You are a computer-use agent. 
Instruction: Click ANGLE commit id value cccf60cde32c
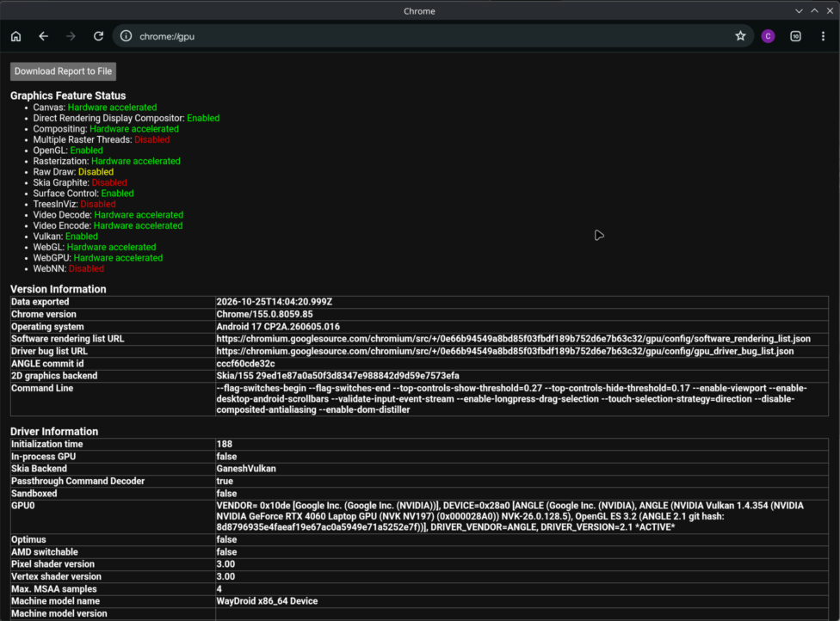[245, 364]
